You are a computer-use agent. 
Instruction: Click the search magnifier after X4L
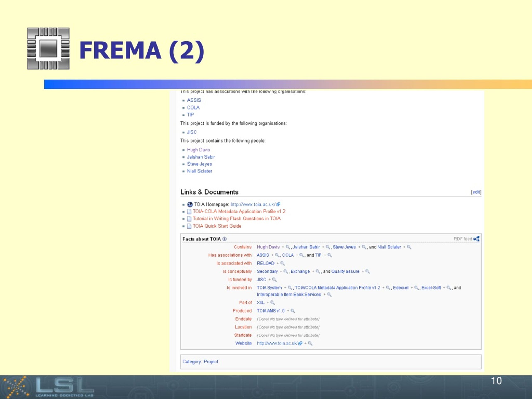[272, 303]
